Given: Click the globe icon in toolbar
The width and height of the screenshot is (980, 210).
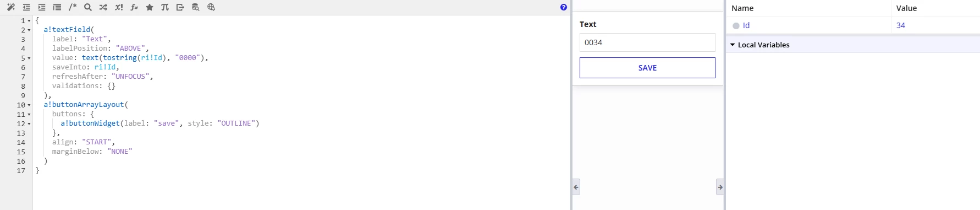Looking at the screenshot, I should (x=211, y=7).
